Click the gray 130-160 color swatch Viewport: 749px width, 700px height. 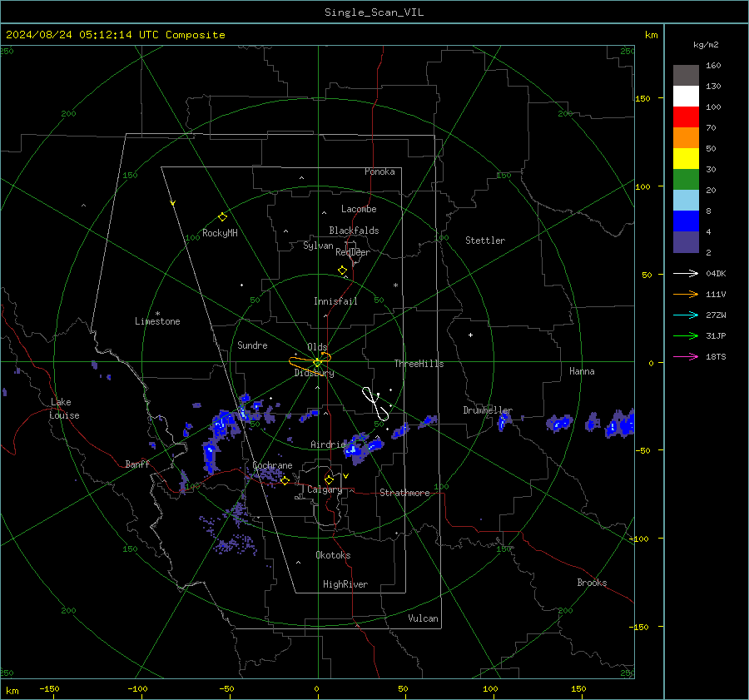(x=686, y=76)
